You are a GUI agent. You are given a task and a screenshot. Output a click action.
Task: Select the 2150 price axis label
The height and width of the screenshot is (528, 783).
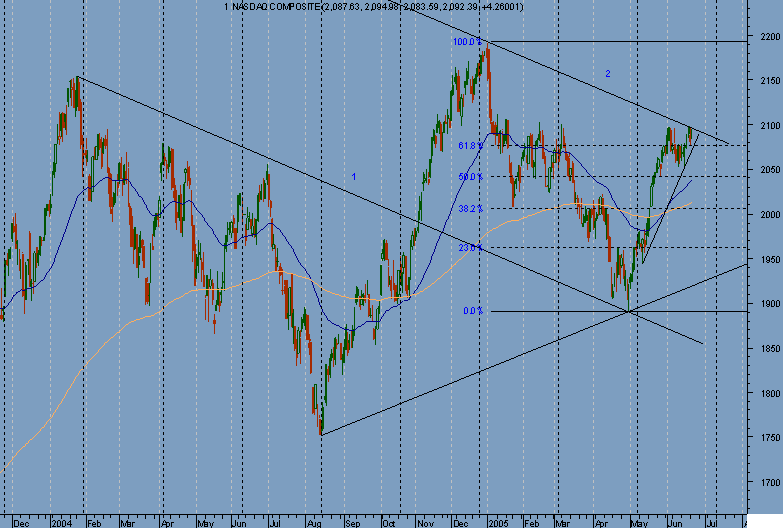click(x=772, y=80)
